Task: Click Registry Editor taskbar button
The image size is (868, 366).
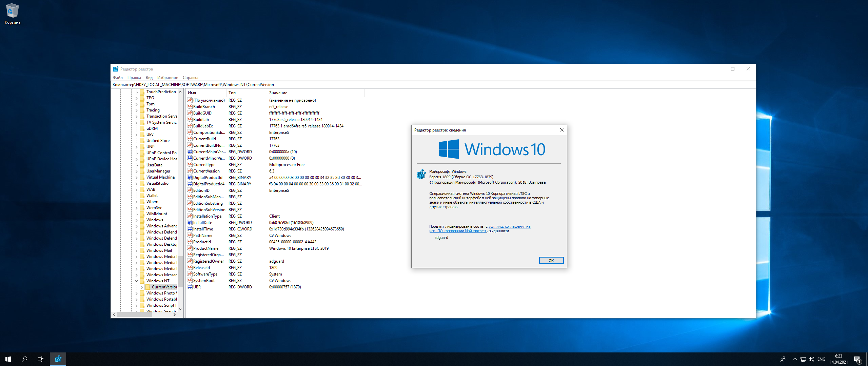Action: click(58, 359)
